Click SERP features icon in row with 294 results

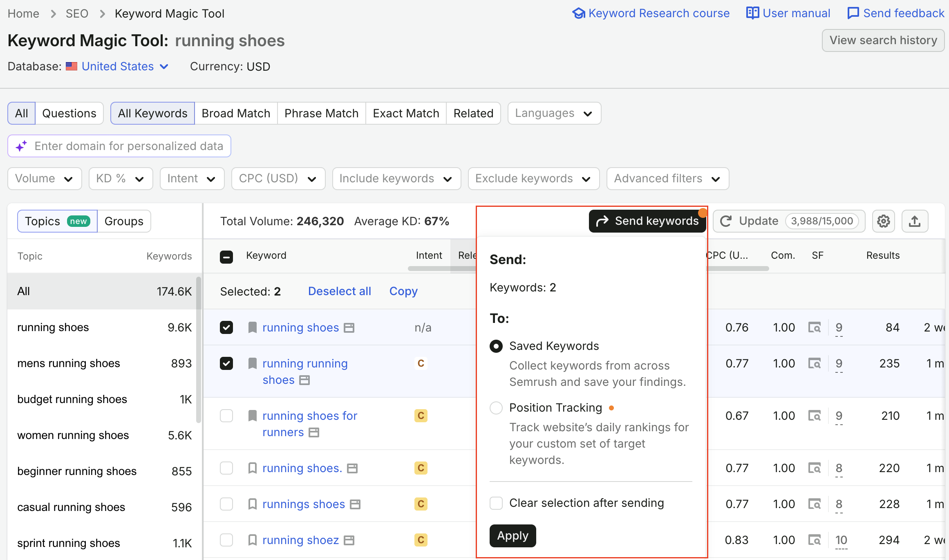pyautogui.click(x=815, y=540)
